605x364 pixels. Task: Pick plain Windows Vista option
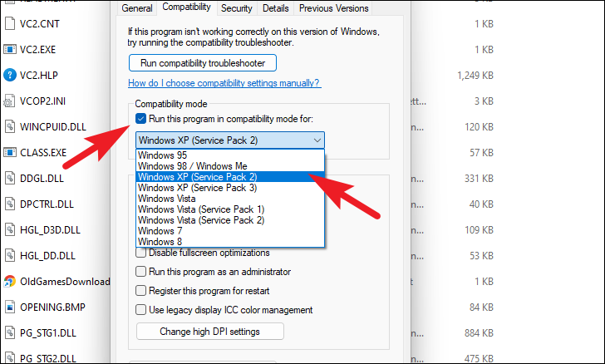(x=230, y=199)
